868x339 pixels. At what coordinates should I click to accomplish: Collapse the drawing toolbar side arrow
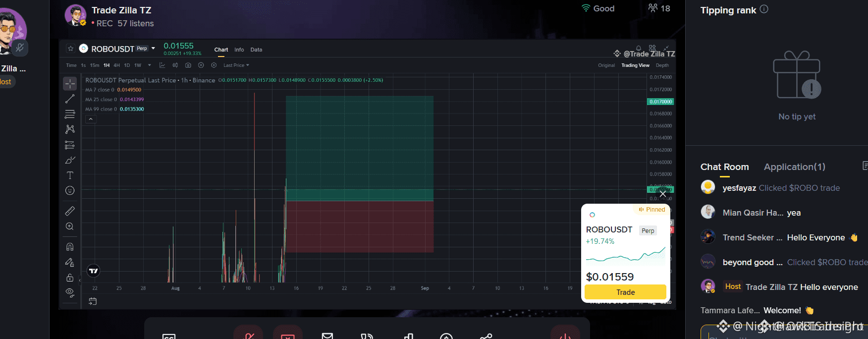(80, 281)
